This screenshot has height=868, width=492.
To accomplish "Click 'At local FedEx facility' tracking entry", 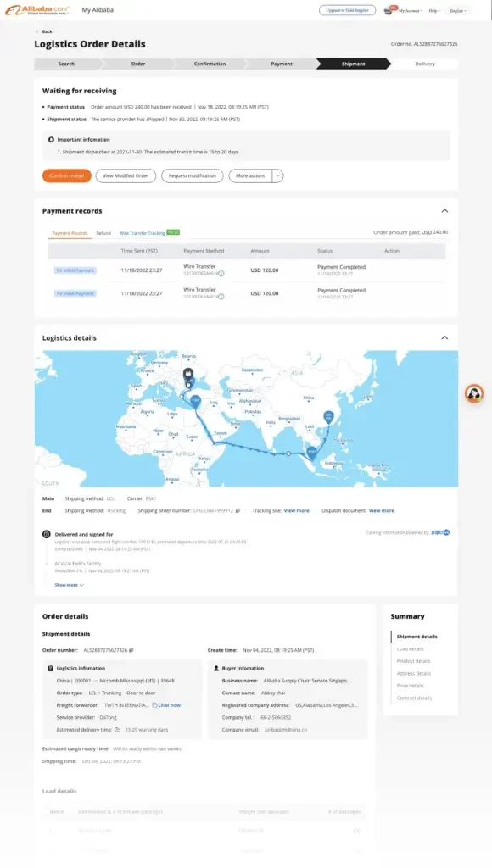I will pyautogui.click(x=77, y=564).
